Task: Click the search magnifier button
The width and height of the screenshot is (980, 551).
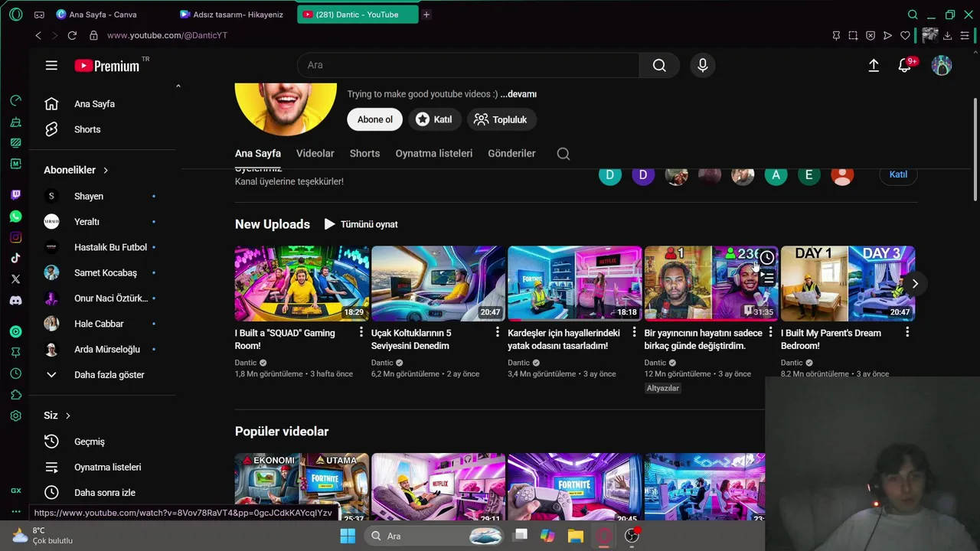Action: tap(659, 65)
